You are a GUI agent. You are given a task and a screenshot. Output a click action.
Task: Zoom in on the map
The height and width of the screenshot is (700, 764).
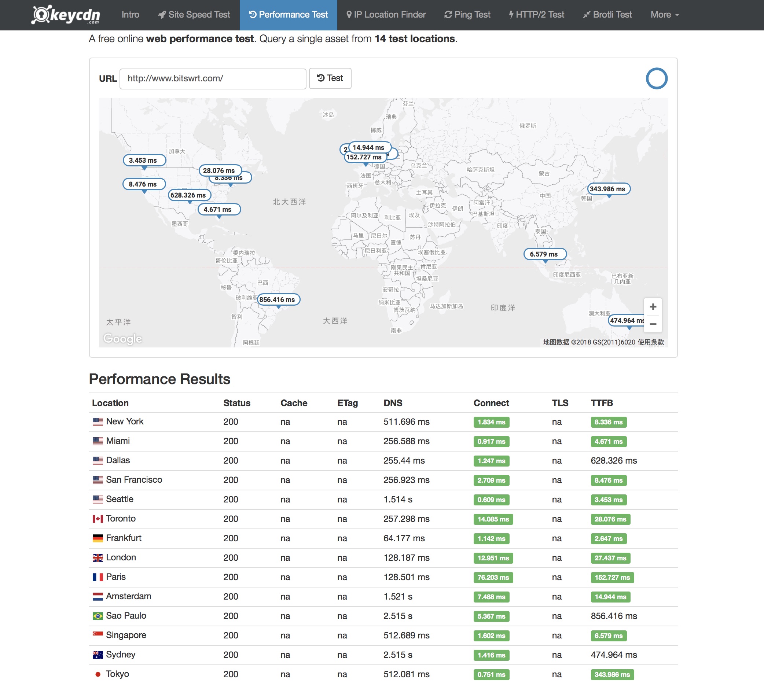(653, 307)
